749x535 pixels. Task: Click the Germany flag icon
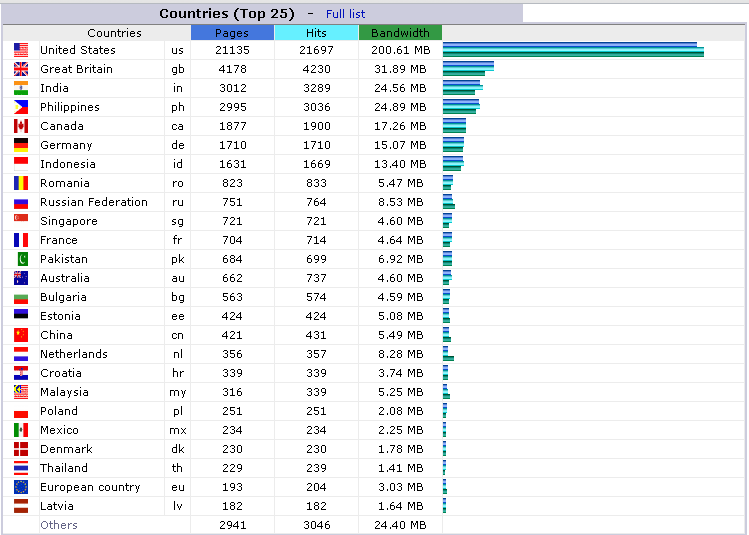(x=21, y=145)
